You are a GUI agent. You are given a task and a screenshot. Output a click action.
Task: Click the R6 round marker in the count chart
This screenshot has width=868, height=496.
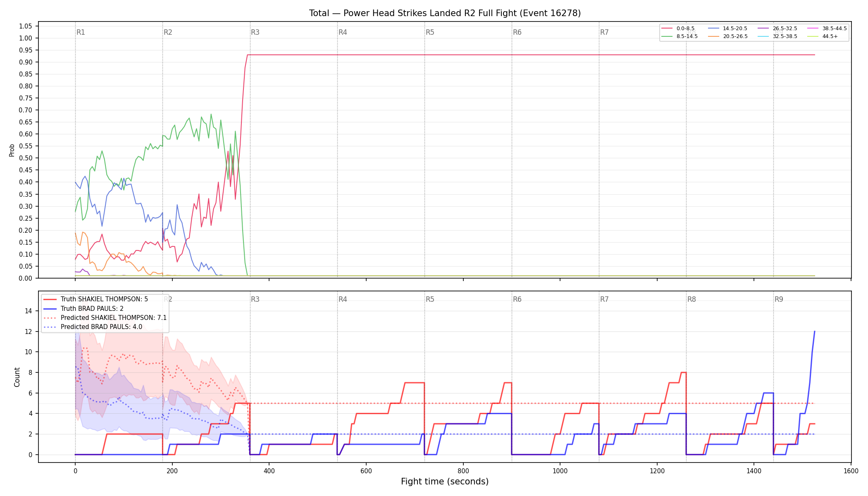(x=517, y=299)
